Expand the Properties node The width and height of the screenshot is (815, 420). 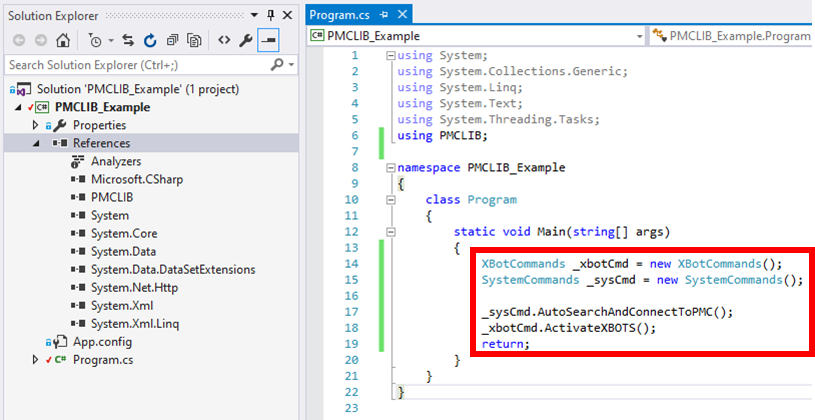[36, 125]
